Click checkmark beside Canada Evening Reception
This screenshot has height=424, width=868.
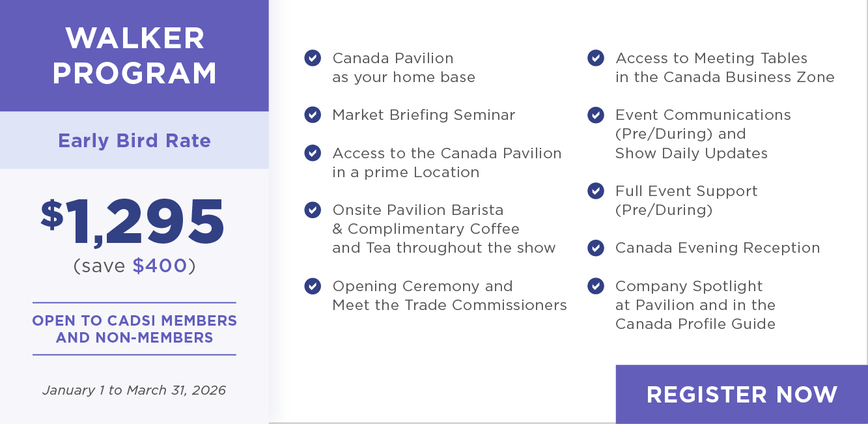(x=596, y=247)
